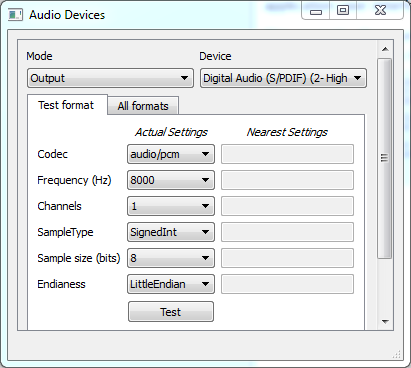Viewport: 411px width, 368px height.
Task: Open the SampleType SignedInt dropdown
Action: coord(171,232)
